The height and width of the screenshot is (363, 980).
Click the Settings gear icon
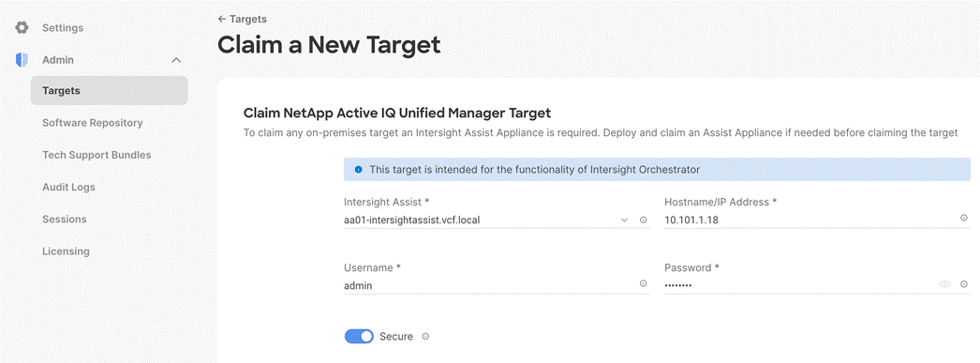click(22, 27)
